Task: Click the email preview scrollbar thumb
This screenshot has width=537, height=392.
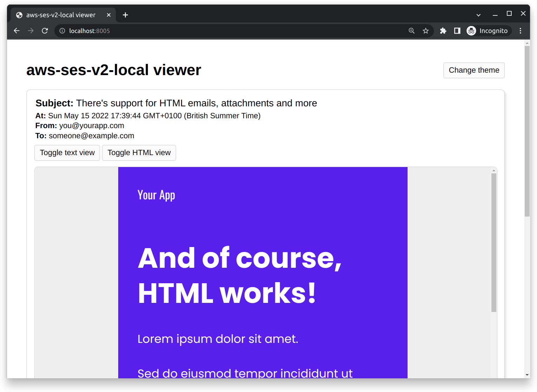Action: (x=494, y=242)
